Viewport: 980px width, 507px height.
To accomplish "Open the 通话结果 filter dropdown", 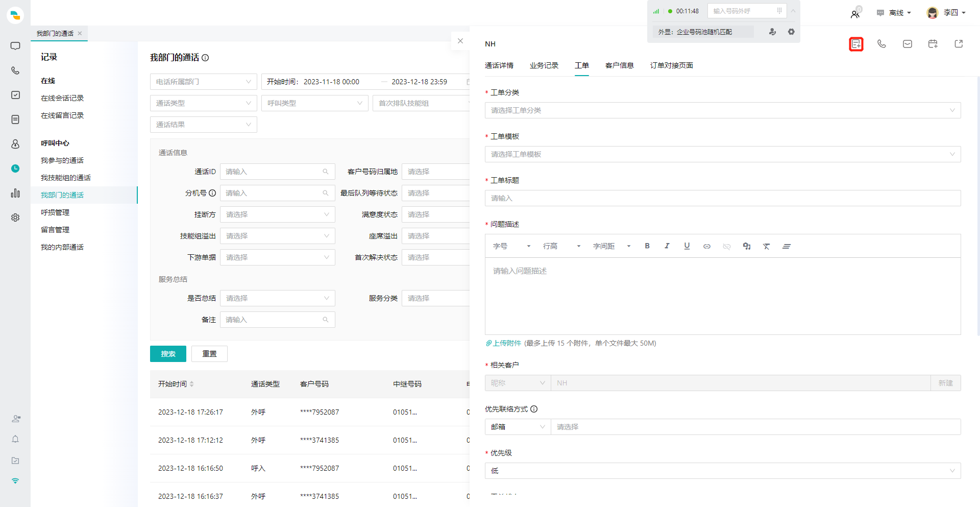I will [204, 125].
